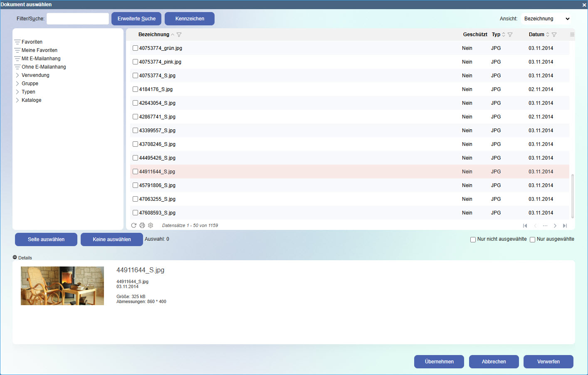Jump to the first page of records
The image size is (588, 375).
(525, 226)
